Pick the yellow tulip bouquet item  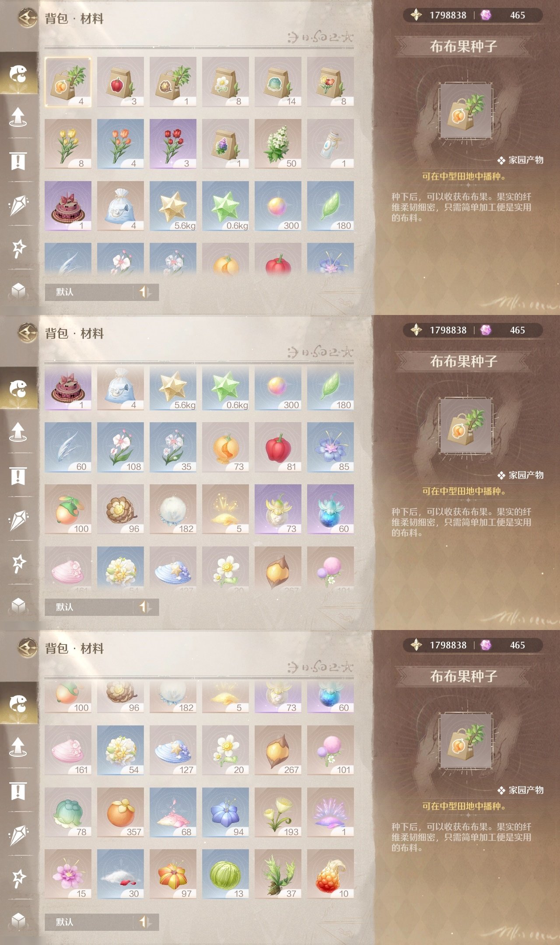click(68, 144)
